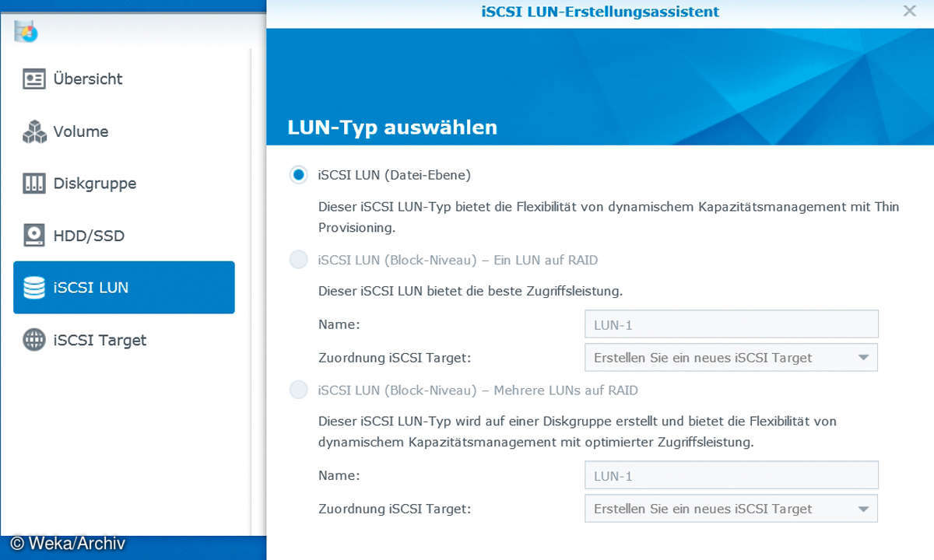Click text 'Dieser iSCSI LUN bietet die beste Zugriffsleistung.'

point(471,292)
